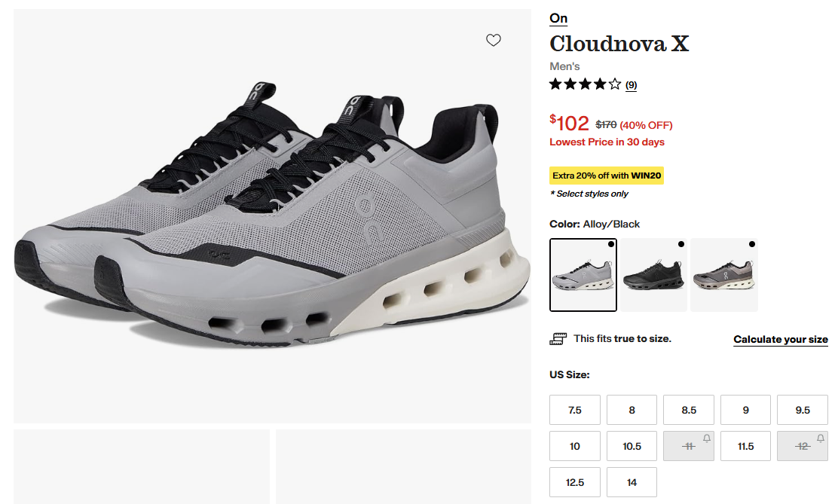Click the star rating icons
Viewport: 838px width, 504px height.
pos(586,84)
